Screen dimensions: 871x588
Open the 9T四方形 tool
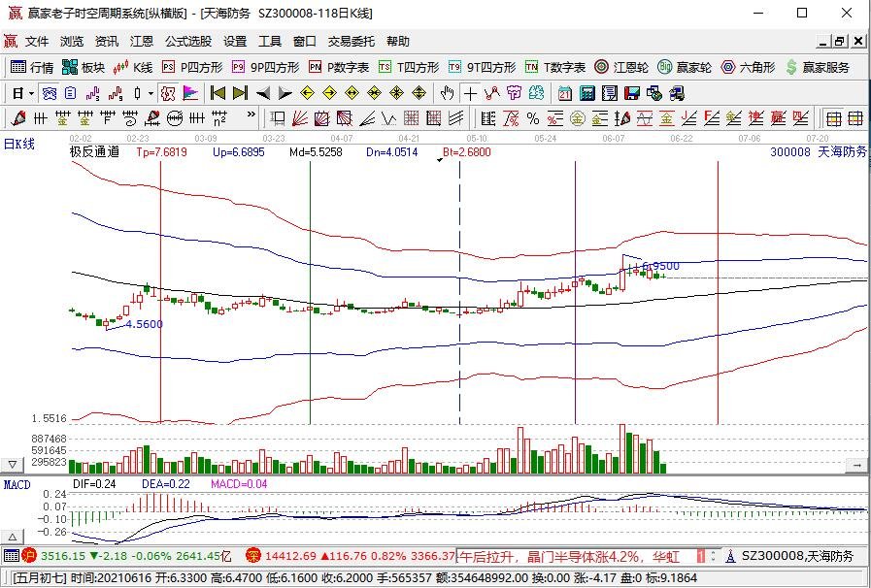[x=483, y=68]
